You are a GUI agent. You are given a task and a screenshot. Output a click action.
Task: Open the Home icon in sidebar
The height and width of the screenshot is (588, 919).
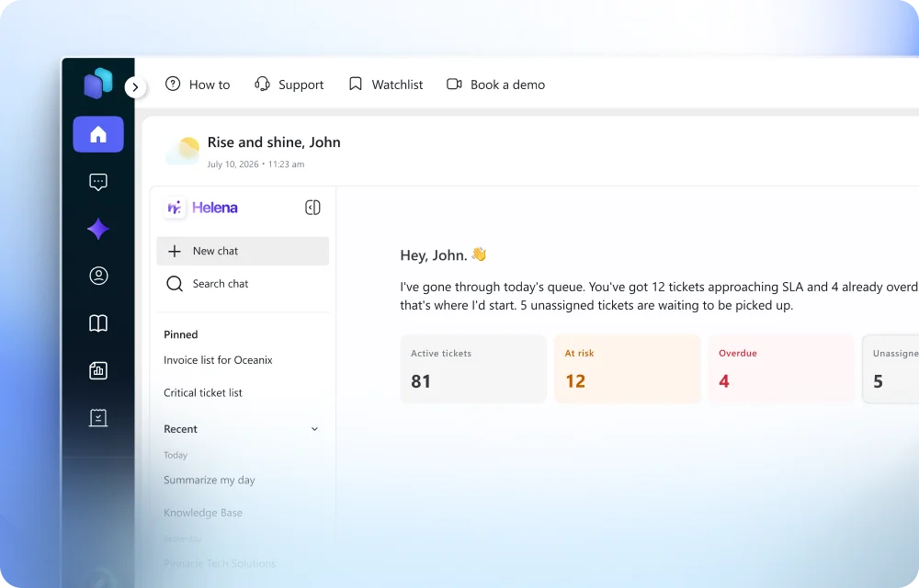coord(98,134)
